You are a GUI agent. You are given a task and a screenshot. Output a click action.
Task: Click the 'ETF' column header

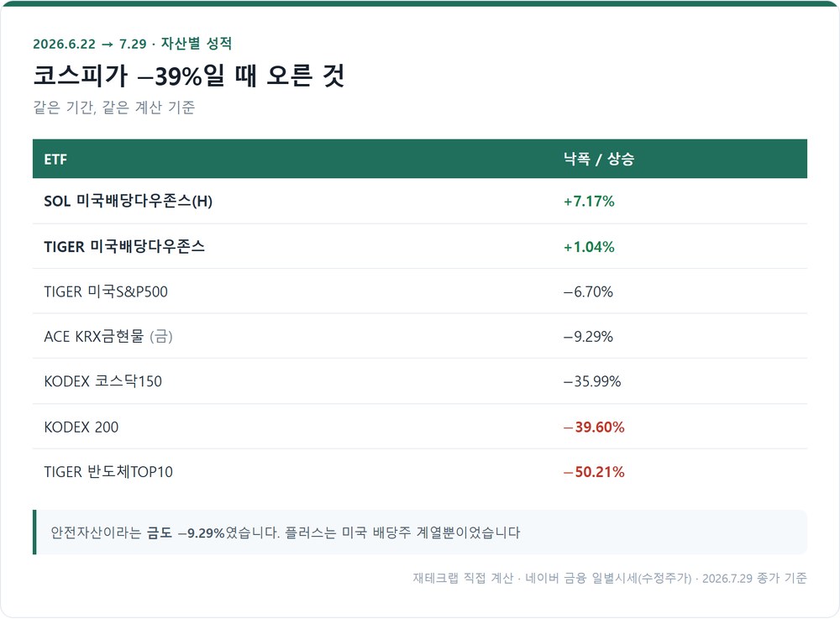(x=55, y=159)
